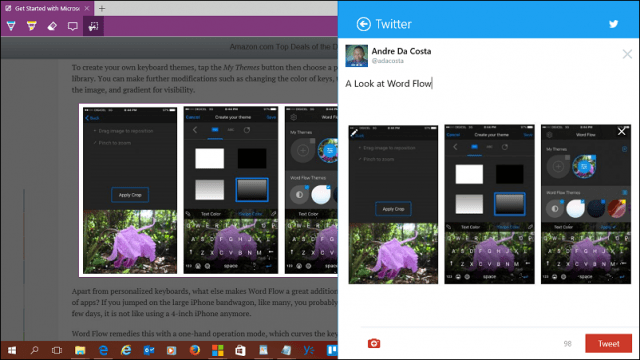The height and width of the screenshot is (360, 640).
Task: Select the Clip tool in web note toolbar
Action: coord(93,27)
